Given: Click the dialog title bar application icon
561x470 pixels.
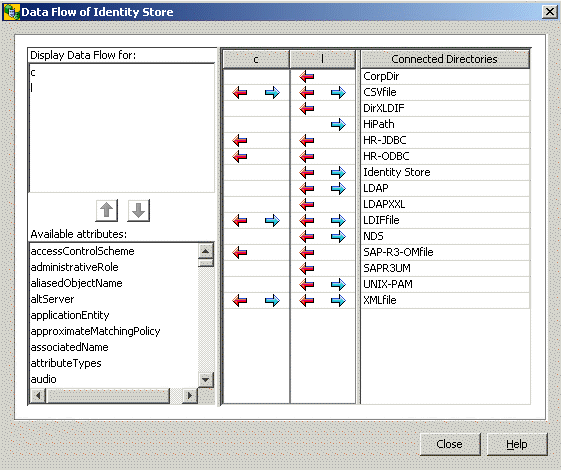Looking at the screenshot, I should 11,12.
